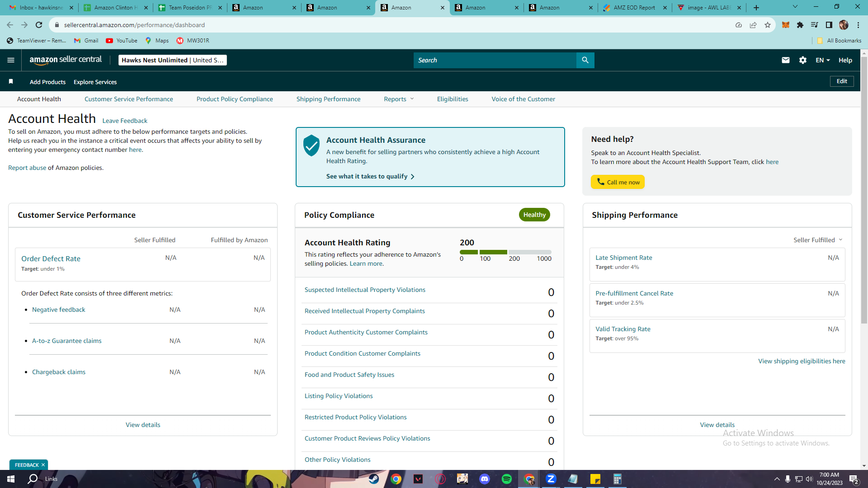The image size is (868, 488).
Task: Open Late Shipment Rate metric
Action: point(624,258)
